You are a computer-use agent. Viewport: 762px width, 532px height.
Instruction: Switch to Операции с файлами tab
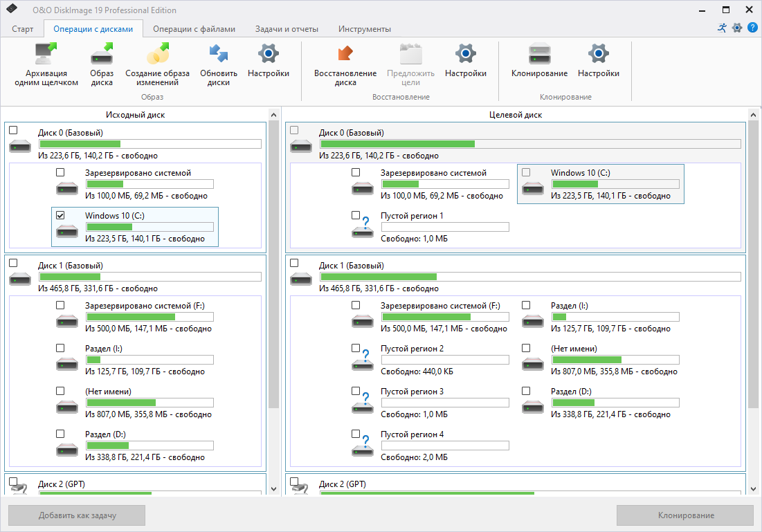(194, 29)
